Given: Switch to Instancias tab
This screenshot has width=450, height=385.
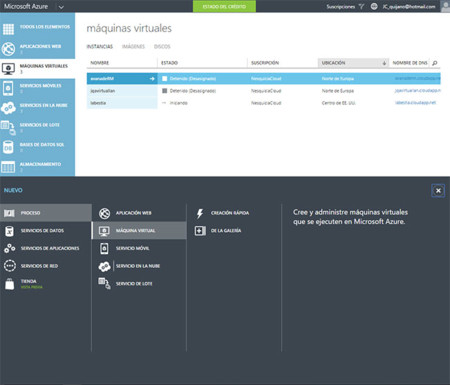Looking at the screenshot, I should (100, 47).
